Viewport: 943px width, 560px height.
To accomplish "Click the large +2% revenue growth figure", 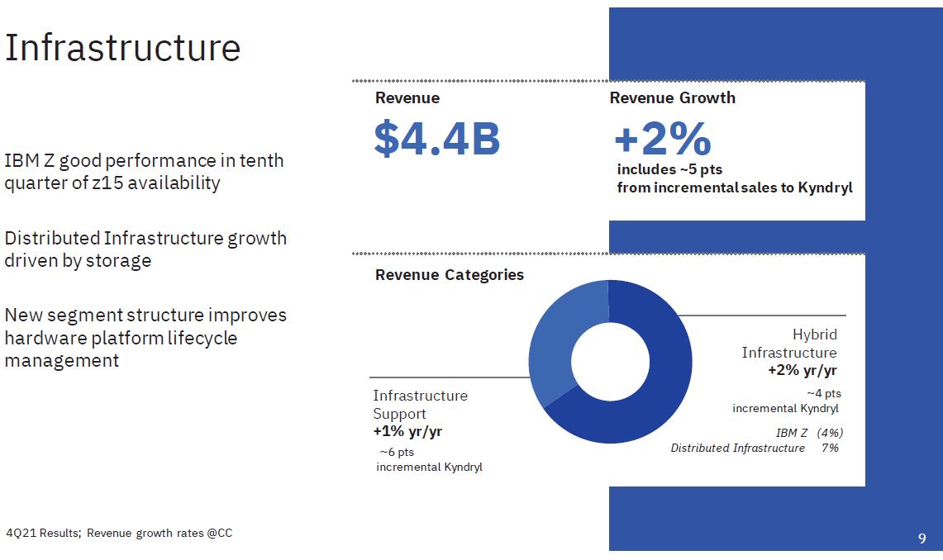I will [x=662, y=138].
